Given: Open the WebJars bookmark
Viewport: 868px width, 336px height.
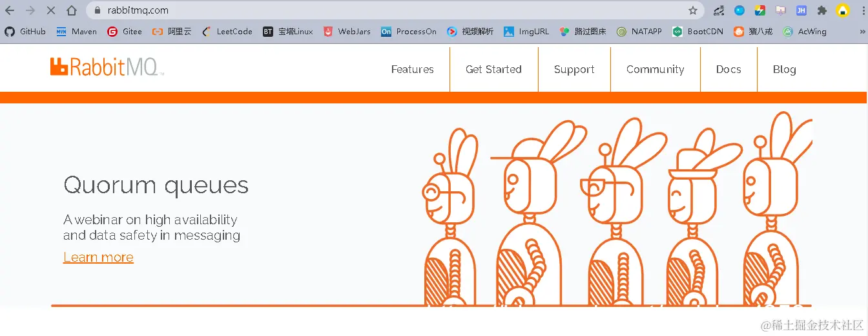Looking at the screenshot, I should pyautogui.click(x=347, y=31).
